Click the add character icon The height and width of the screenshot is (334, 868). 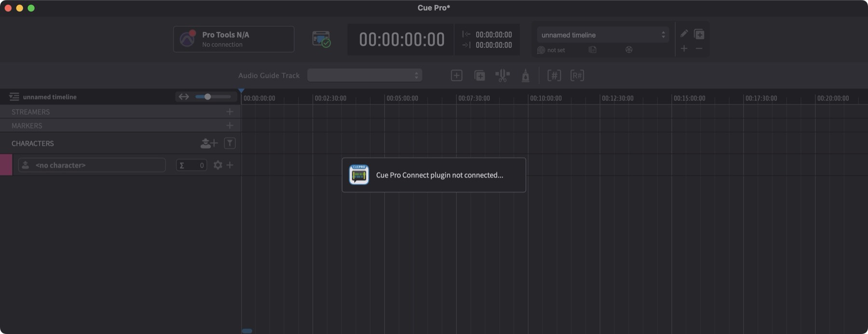point(209,143)
